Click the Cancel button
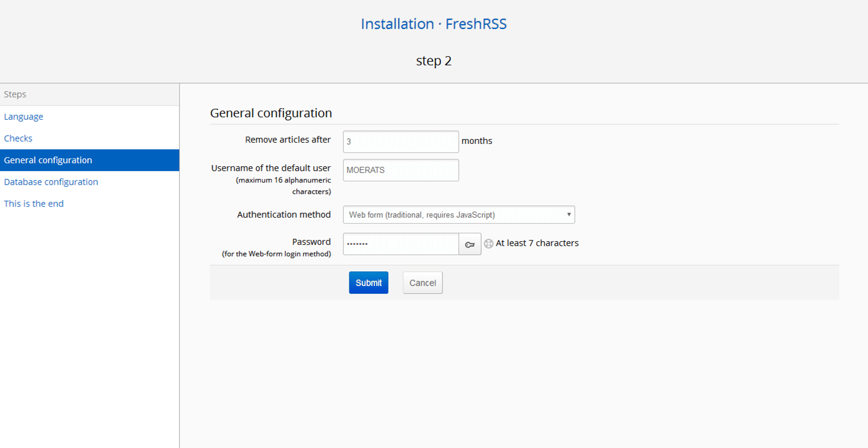868x448 pixels. [x=423, y=283]
